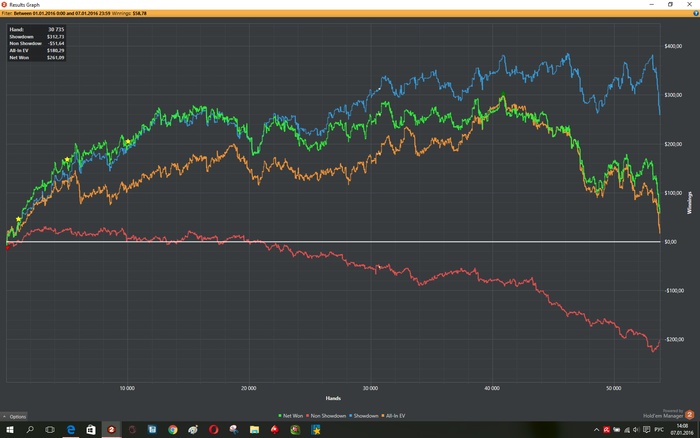Open the green poker table taskbar icon
The image size is (700, 438).
[295, 430]
